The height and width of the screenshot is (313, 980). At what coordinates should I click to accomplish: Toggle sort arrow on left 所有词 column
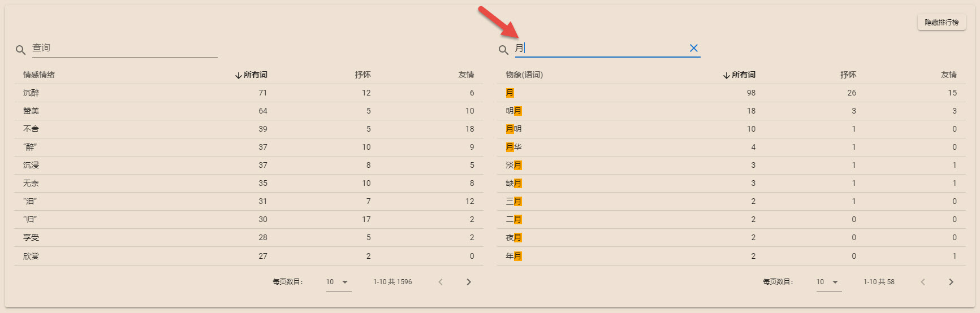click(238, 75)
